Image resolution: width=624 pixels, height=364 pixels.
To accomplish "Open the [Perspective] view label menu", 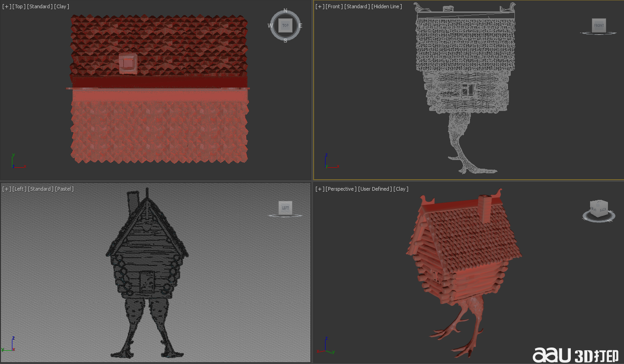I will (x=341, y=189).
